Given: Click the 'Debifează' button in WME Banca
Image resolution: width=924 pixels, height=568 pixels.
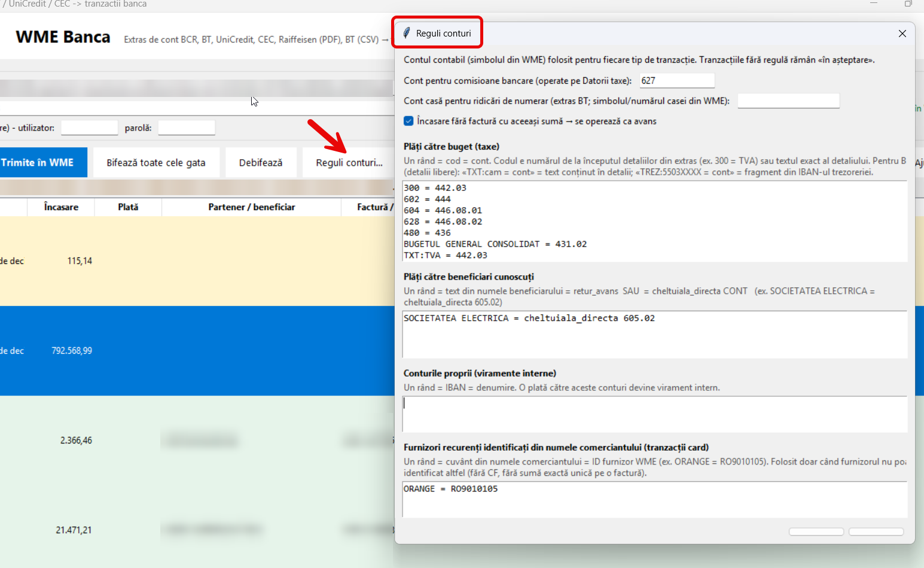Looking at the screenshot, I should (x=261, y=162).
